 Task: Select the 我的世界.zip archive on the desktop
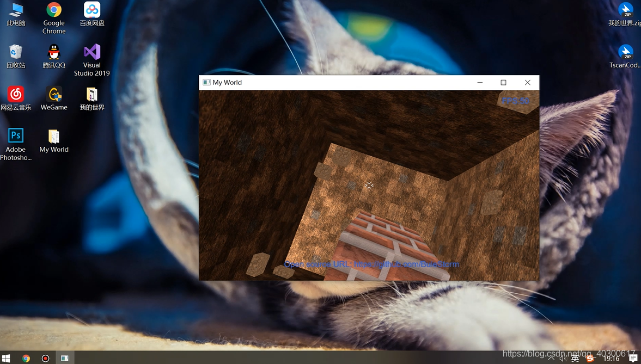(625, 14)
